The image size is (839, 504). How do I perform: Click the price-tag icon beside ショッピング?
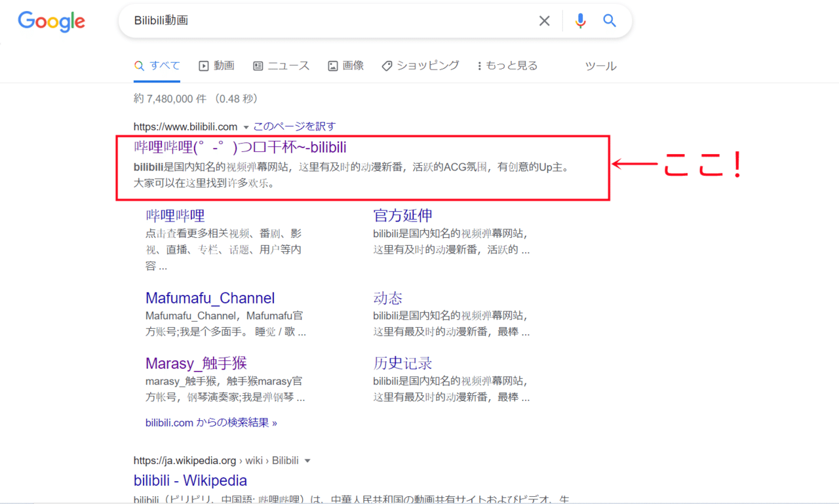(x=386, y=65)
